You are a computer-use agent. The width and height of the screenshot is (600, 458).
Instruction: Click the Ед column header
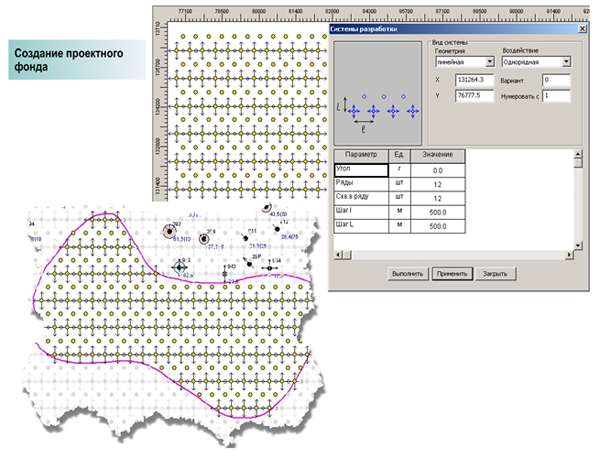[399, 155]
